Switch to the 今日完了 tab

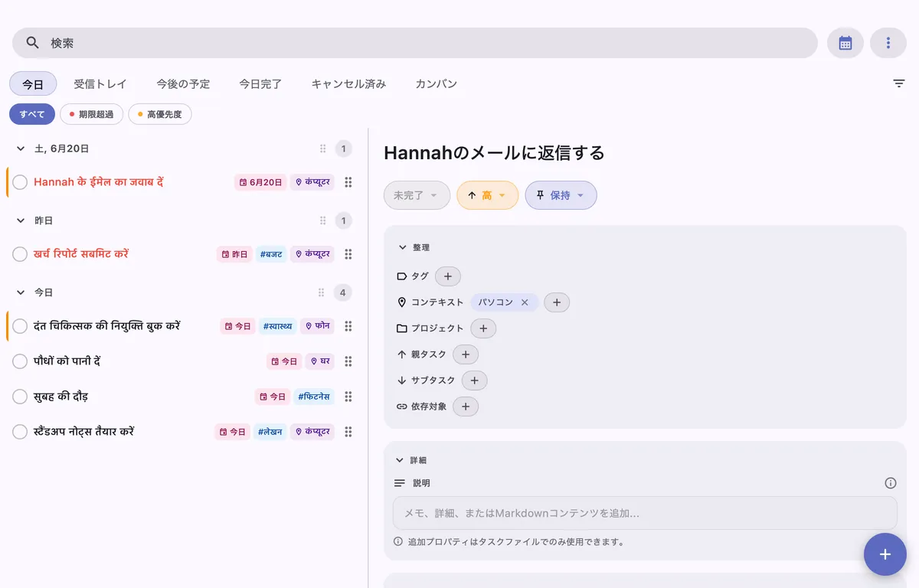(260, 83)
